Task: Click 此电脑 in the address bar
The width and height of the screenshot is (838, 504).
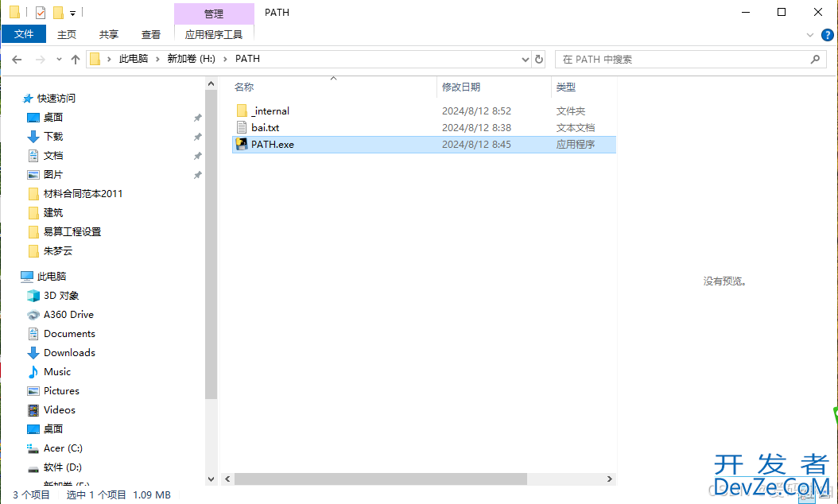Action: pos(133,59)
